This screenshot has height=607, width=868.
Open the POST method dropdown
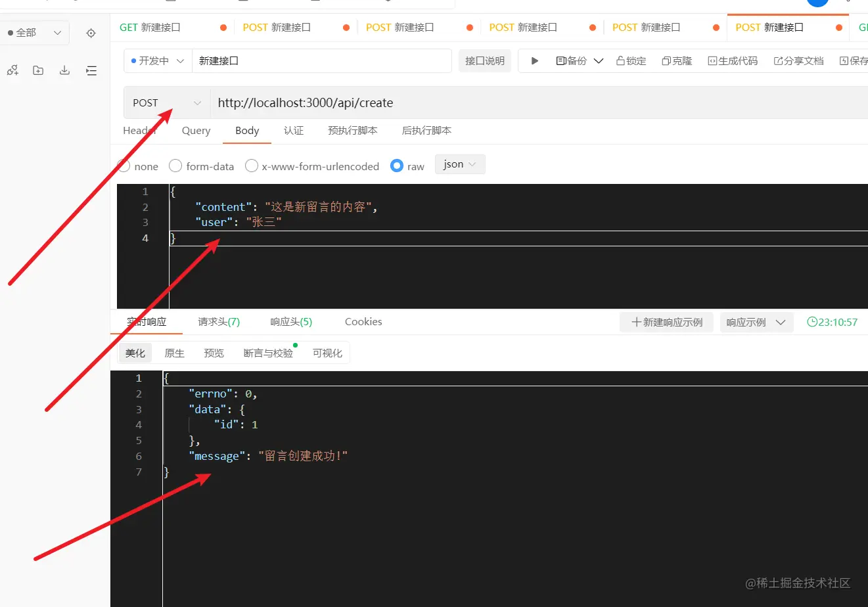point(167,102)
